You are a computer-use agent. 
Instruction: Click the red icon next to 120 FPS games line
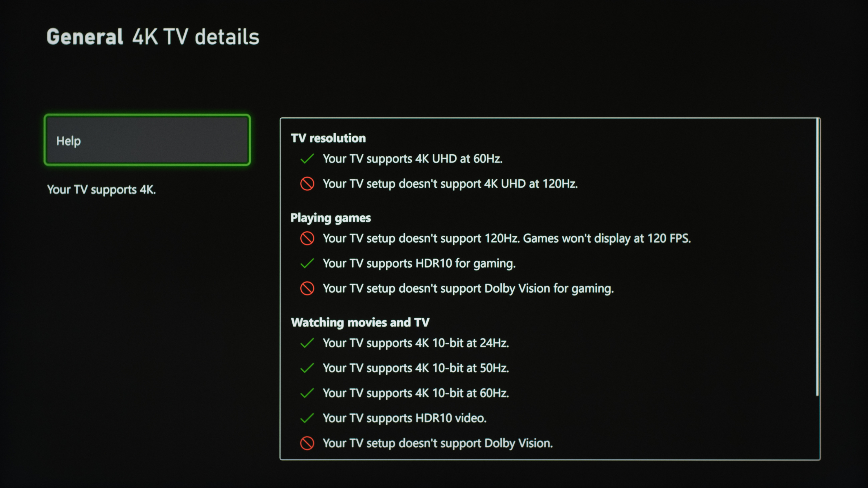307,238
